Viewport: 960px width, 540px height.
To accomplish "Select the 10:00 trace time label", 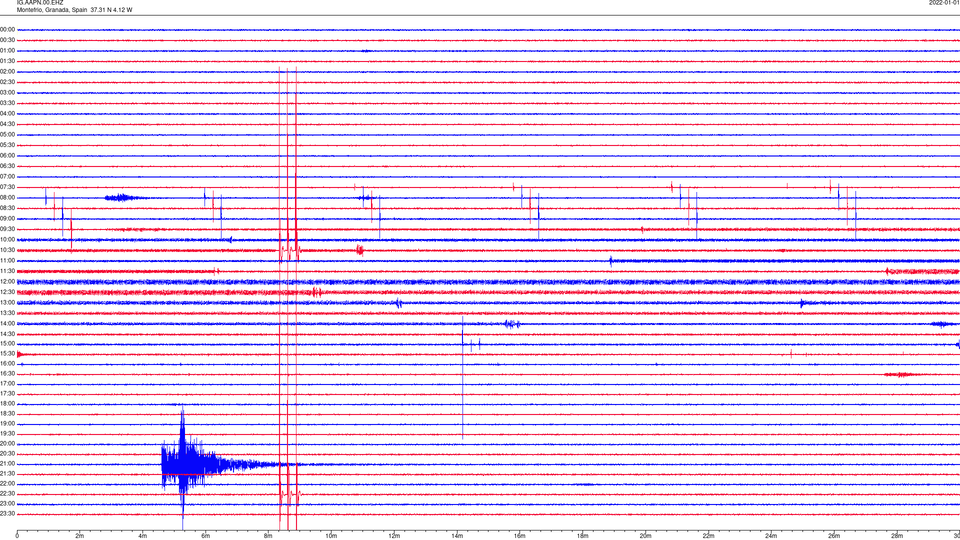I will coord(8,239).
